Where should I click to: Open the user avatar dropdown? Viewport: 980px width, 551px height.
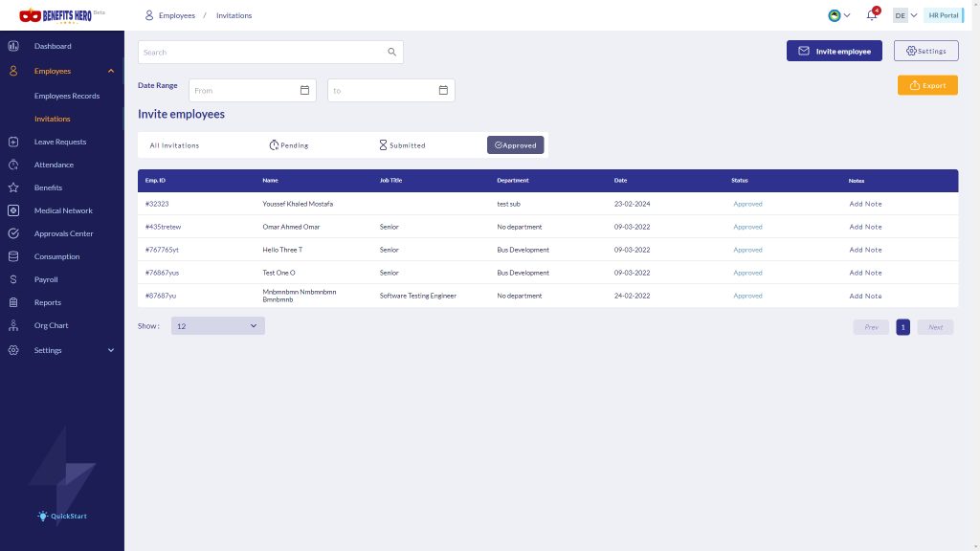click(838, 15)
